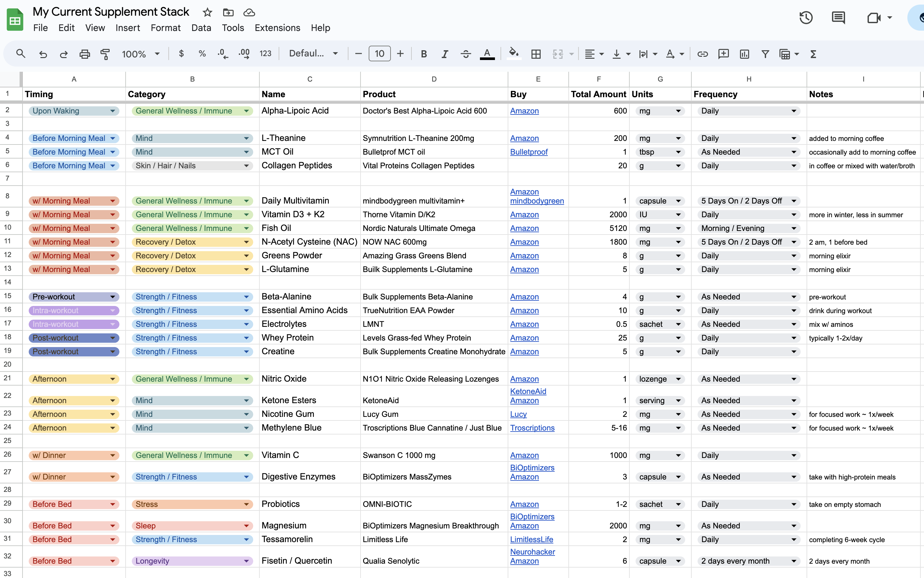
Task: Click the create filter funnel icon
Action: (x=765, y=54)
